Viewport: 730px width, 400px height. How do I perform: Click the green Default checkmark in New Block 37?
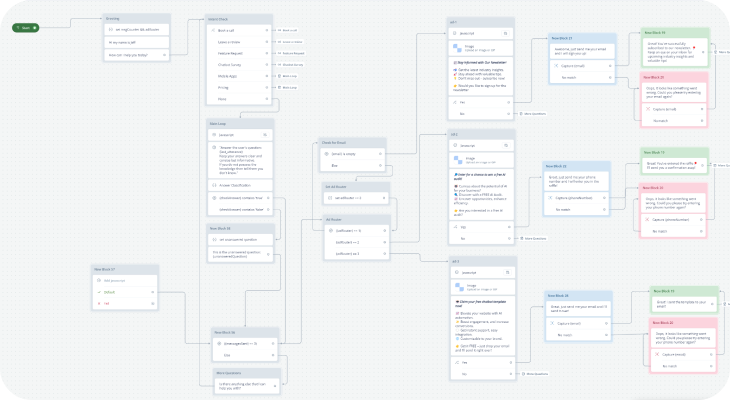click(x=99, y=292)
